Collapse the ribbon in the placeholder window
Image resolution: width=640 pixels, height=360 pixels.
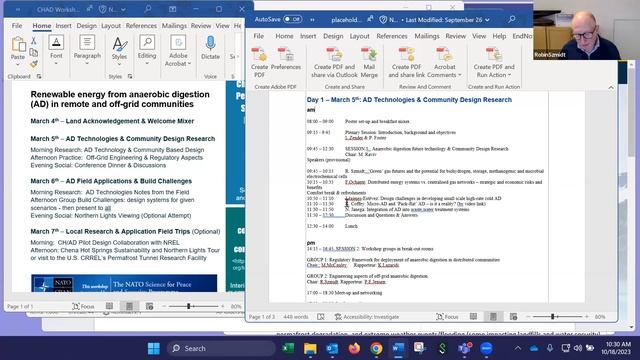(x=611, y=87)
